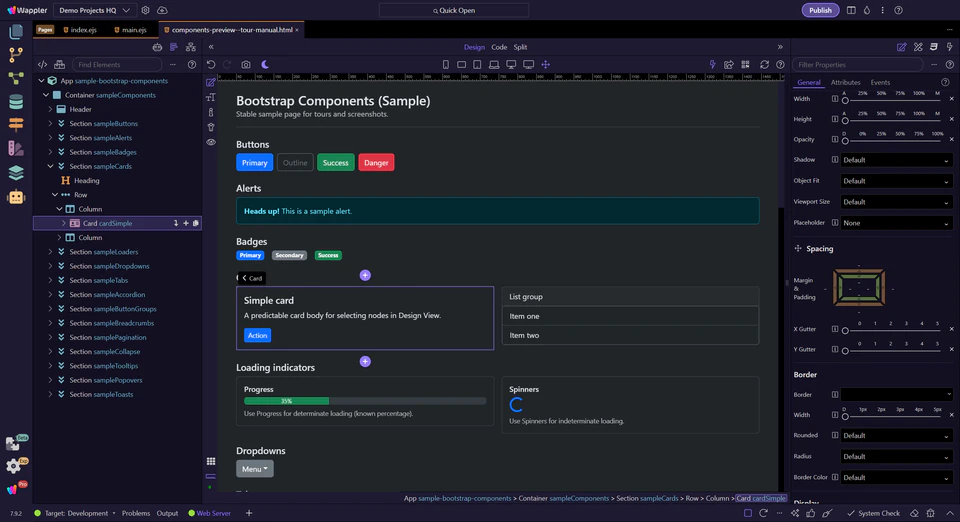Click the purple plus above the Simple card

coord(365,275)
